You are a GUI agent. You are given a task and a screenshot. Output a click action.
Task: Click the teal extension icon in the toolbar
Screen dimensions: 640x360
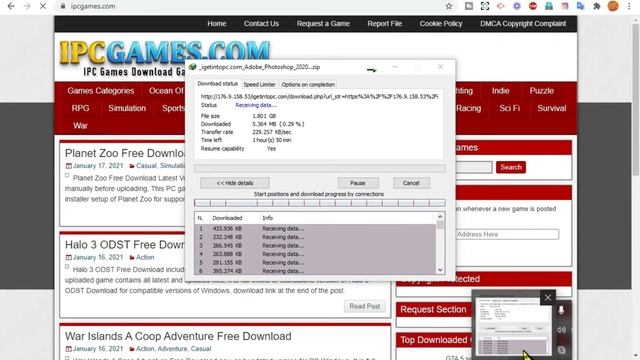click(549, 6)
